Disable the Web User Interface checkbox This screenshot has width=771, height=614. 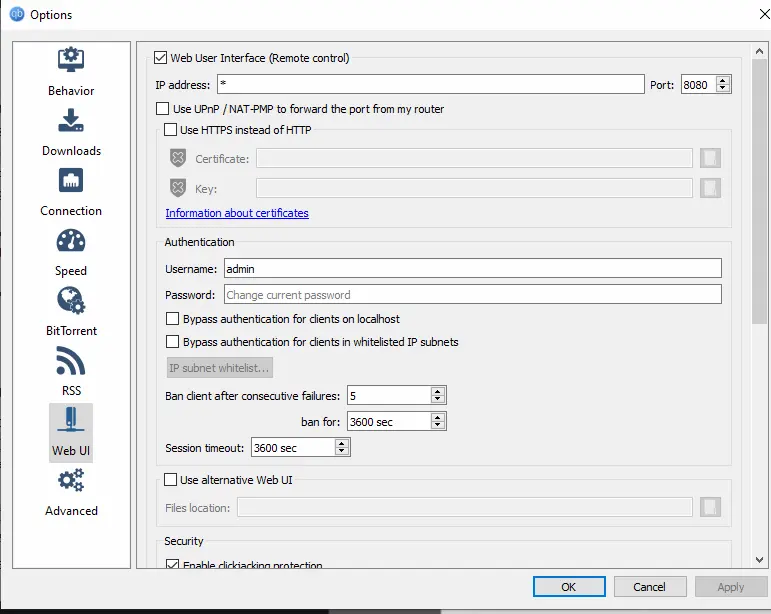(x=160, y=58)
